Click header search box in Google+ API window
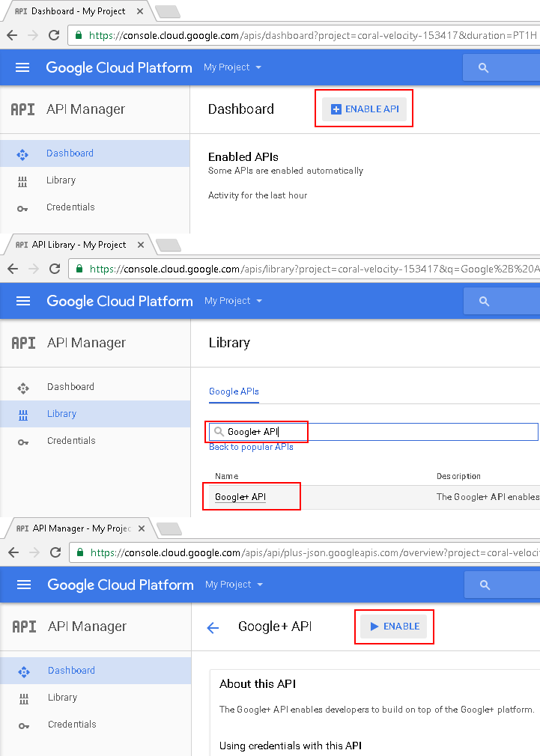This screenshot has height=756, width=540. 502,585
